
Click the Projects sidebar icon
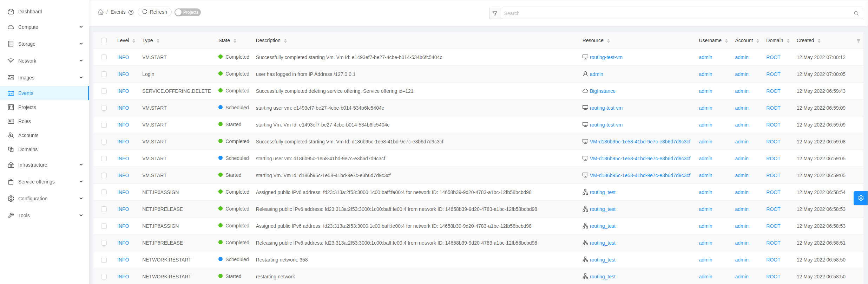[x=11, y=107]
